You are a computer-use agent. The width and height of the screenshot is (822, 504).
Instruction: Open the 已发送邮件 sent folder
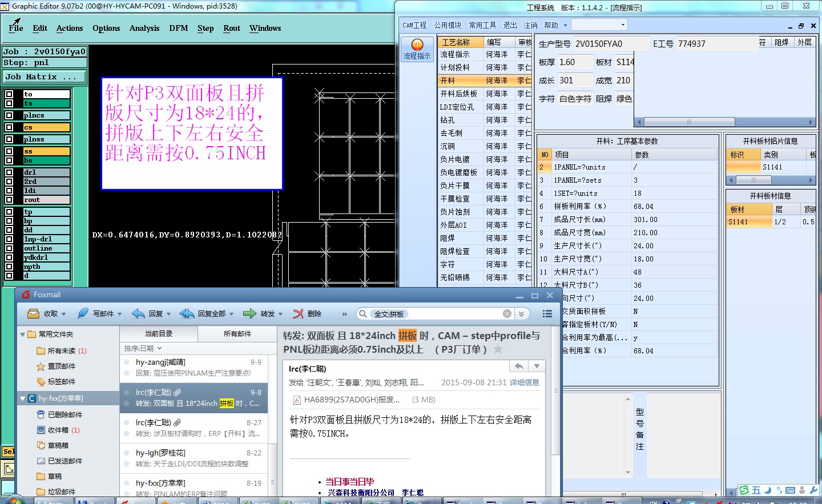click(59, 461)
